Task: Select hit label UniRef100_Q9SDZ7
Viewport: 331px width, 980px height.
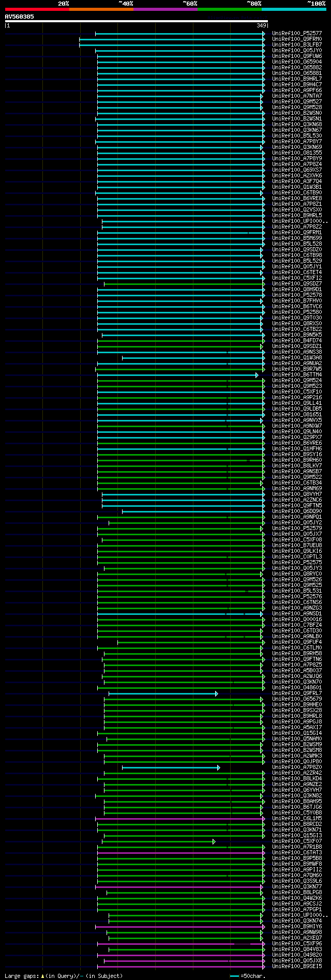Action: 297,283
